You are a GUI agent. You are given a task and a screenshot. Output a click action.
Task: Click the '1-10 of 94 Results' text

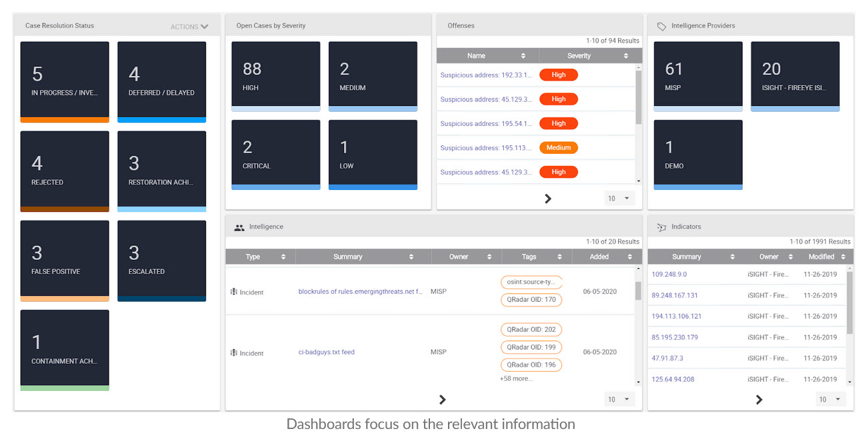pos(613,41)
